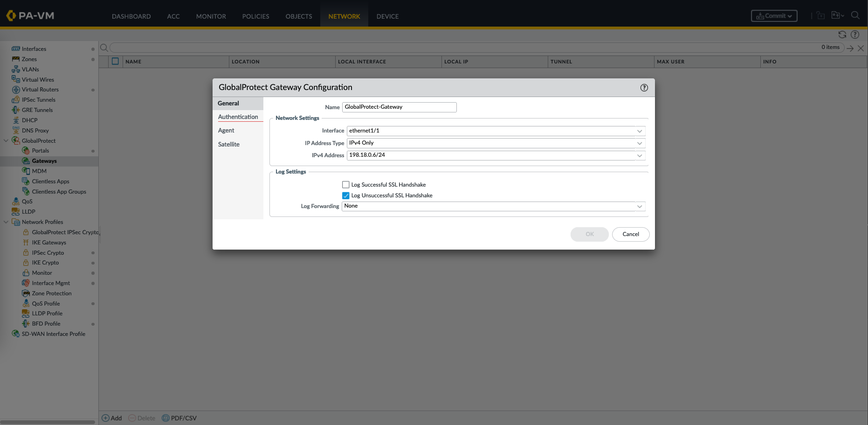Click the Add plus icon
The width and height of the screenshot is (868, 425).
coord(106,418)
